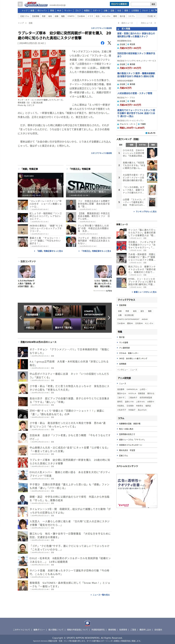The height and width of the screenshot is (644, 175).
Task: Share the article on X
Action: [109, 43]
